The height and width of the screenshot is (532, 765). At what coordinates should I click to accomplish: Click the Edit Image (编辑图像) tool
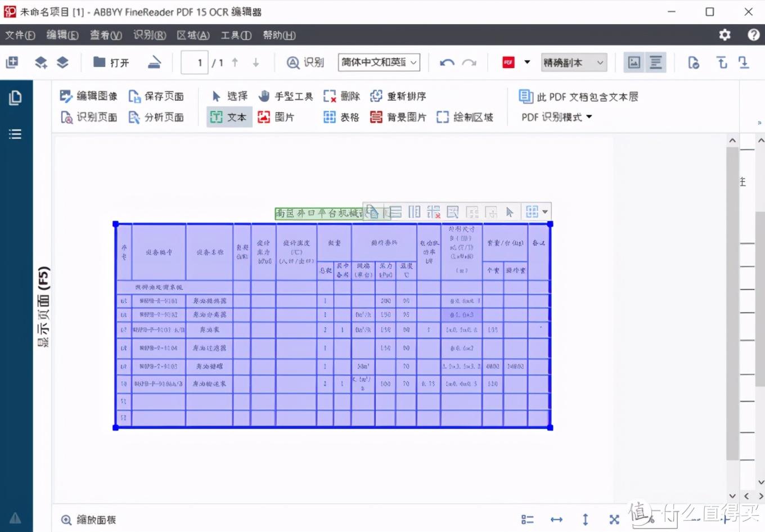[x=88, y=96]
